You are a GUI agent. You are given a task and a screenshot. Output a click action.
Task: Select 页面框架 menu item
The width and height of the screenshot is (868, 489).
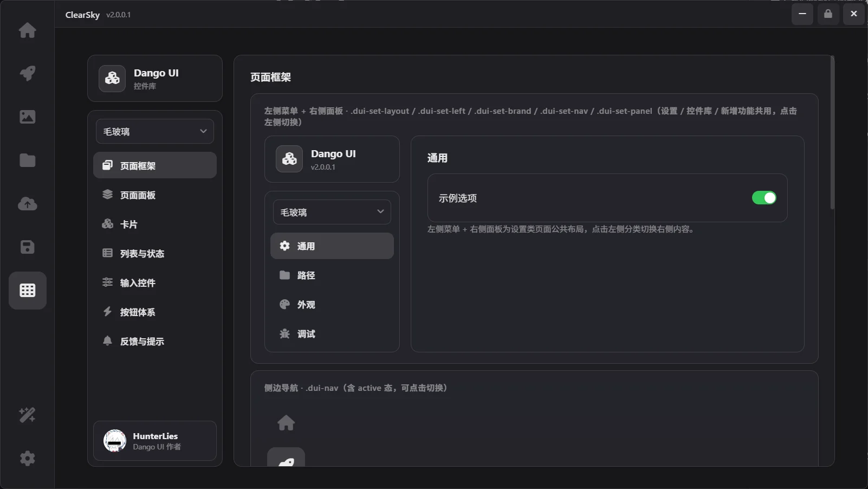[155, 165]
